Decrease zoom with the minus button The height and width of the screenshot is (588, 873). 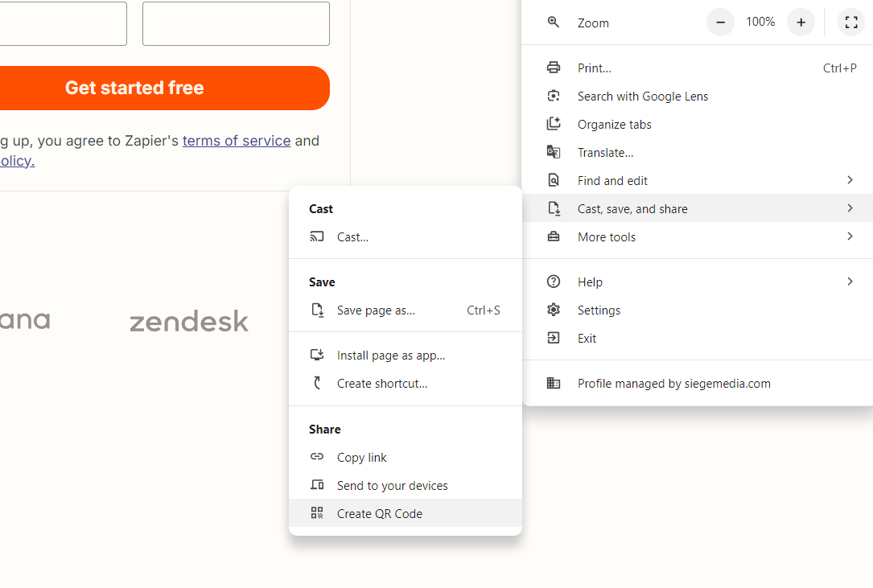720,23
